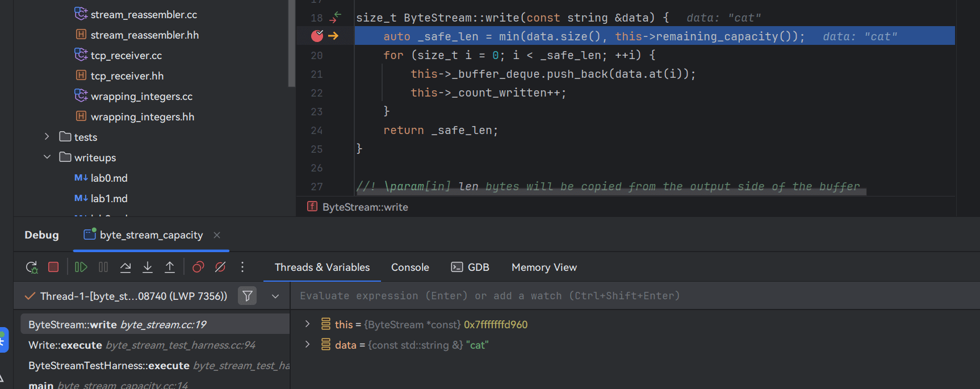
Task: Click the Step Over icon
Action: point(125,267)
